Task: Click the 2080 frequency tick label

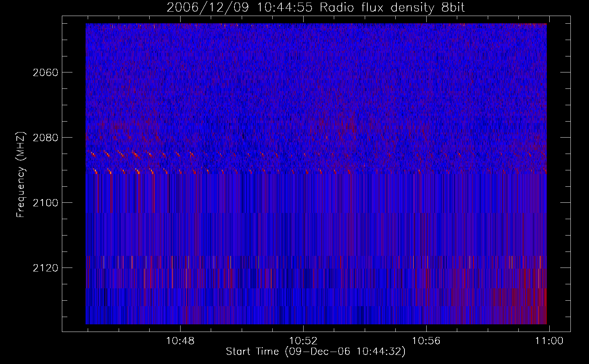Action: (46, 138)
